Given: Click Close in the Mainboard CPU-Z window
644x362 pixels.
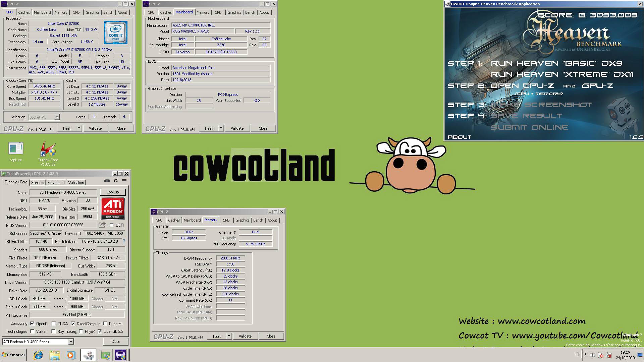Looking at the screenshot, I should [x=263, y=128].
